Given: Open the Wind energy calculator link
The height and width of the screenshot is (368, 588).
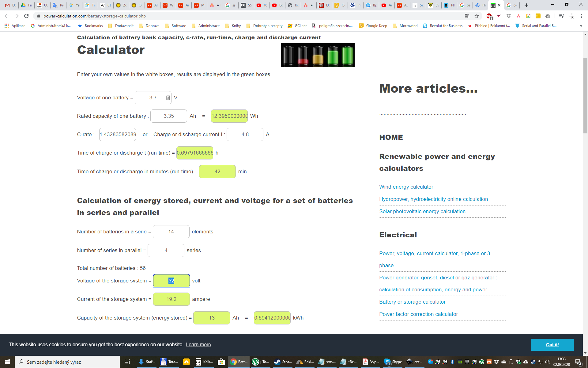Looking at the screenshot, I should click(x=406, y=187).
